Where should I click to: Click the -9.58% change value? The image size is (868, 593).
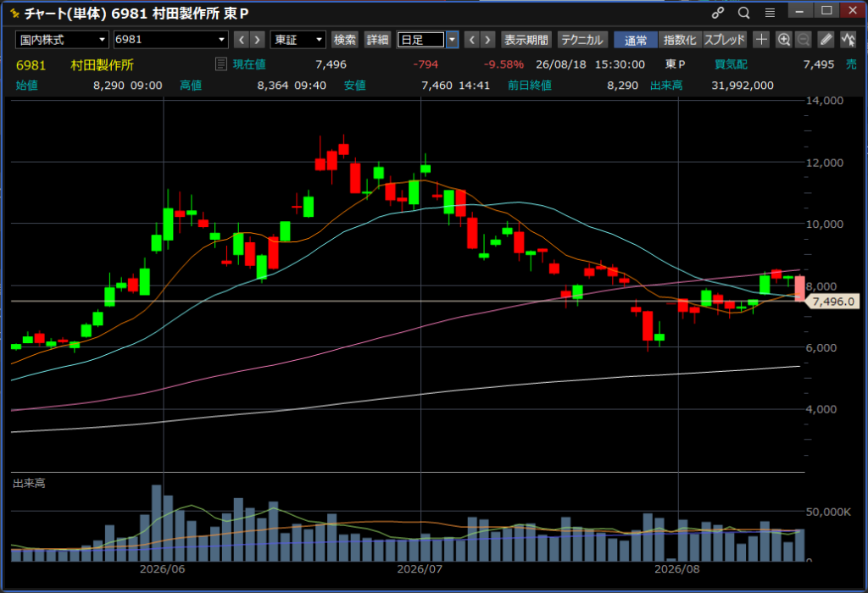pos(504,64)
